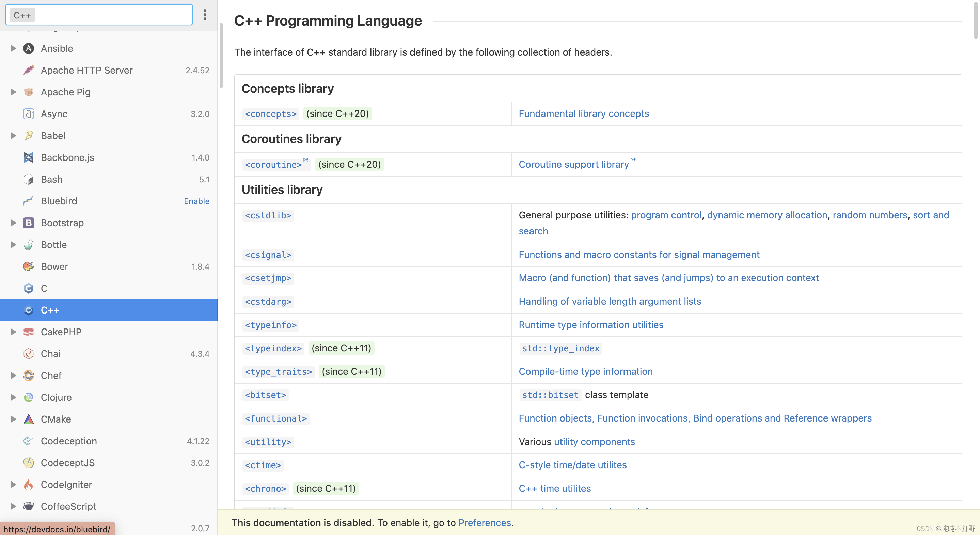Expand the Chef tree arrow

pyautogui.click(x=13, y=376)
